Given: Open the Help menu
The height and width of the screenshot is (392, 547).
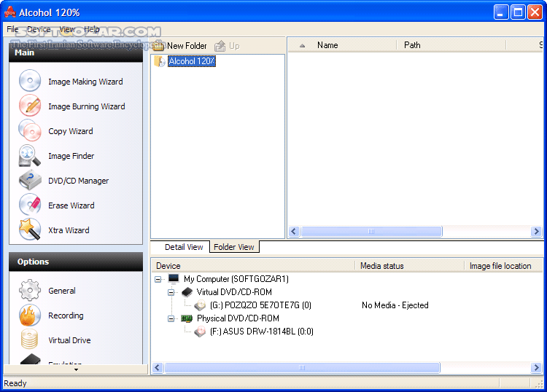Looking at the screenshot, I should 92,29.
